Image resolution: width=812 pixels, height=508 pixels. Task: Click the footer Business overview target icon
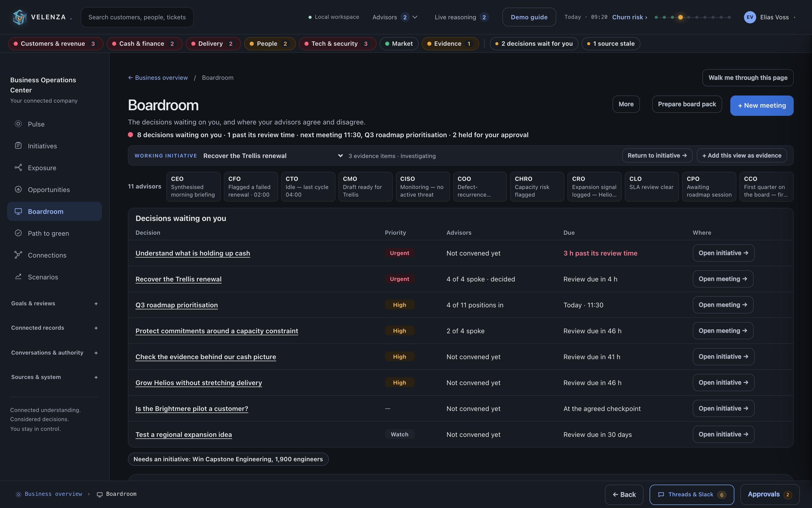(19, 494)
